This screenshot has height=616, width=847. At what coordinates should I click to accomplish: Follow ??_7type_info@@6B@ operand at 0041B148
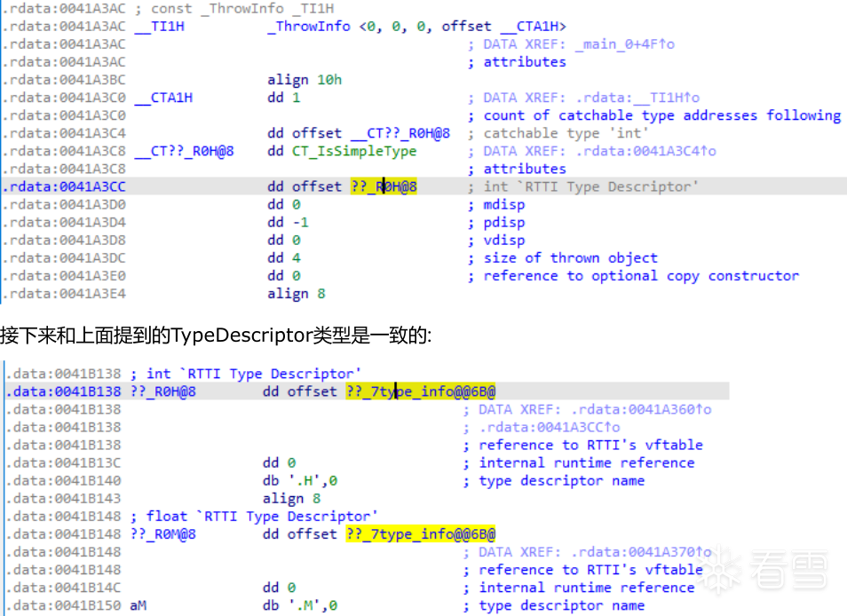tap(421, 534)
